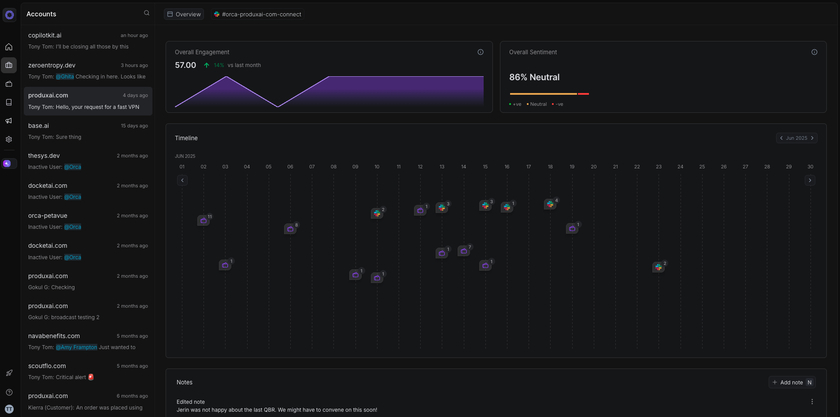
Task: Click the search icon in Accounts header
Action: tap(147, 14)
